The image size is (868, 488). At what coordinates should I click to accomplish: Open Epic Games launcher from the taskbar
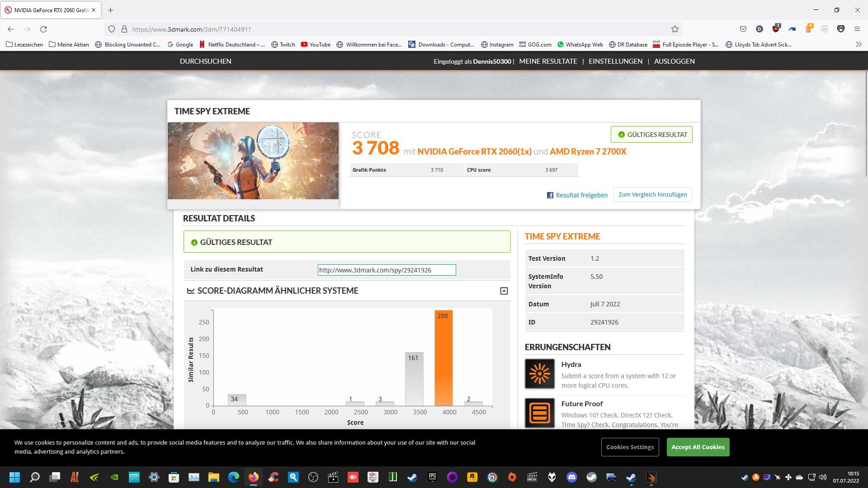pyautogui.click(x=432, y=477)
